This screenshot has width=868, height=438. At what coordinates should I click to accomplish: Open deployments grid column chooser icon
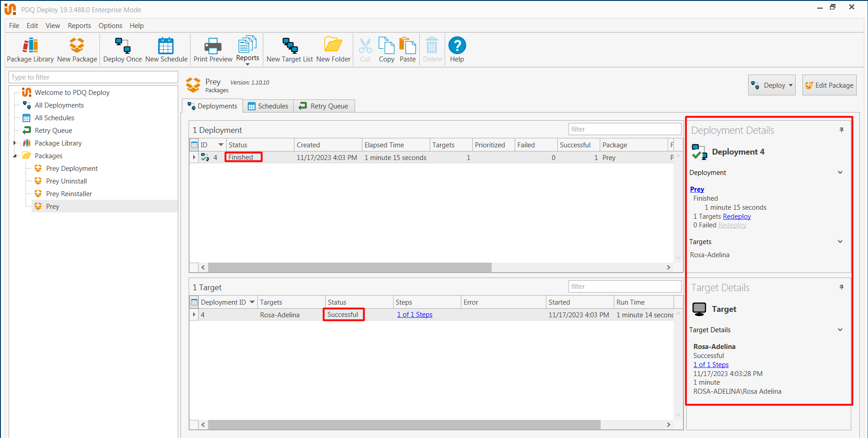point(194,145)
